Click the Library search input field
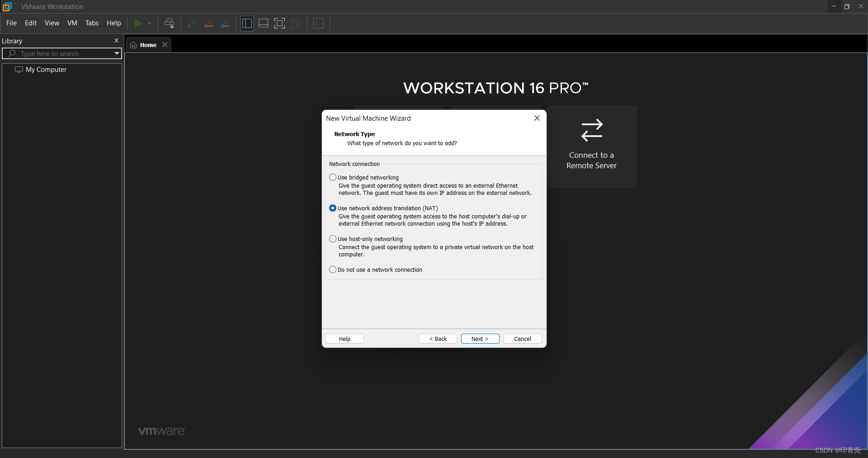Viewport: 868px width, 458px height. [62, 53]
